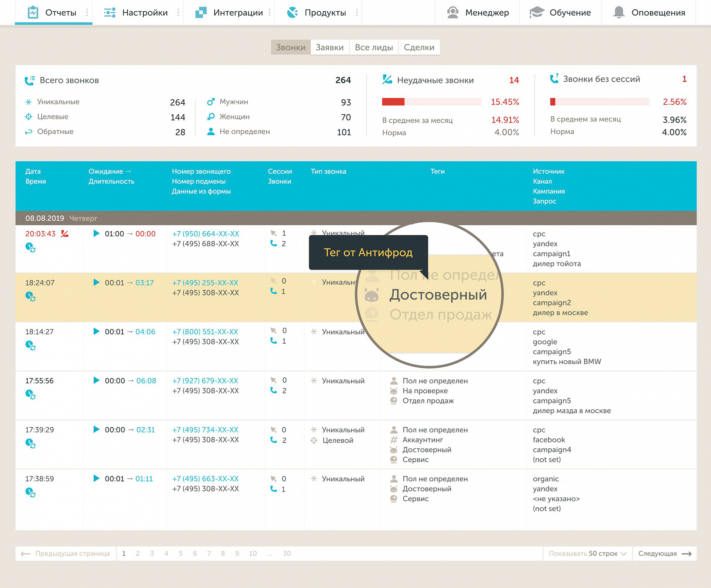Open the Настройки menu dots
The width and height of the screenshot is (711, 588).
(x=178, y=13)
